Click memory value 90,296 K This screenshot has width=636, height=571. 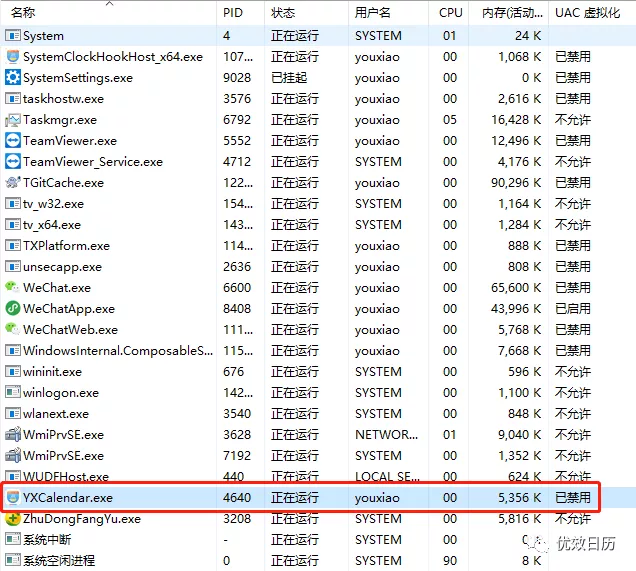click(x=516, y=183)
